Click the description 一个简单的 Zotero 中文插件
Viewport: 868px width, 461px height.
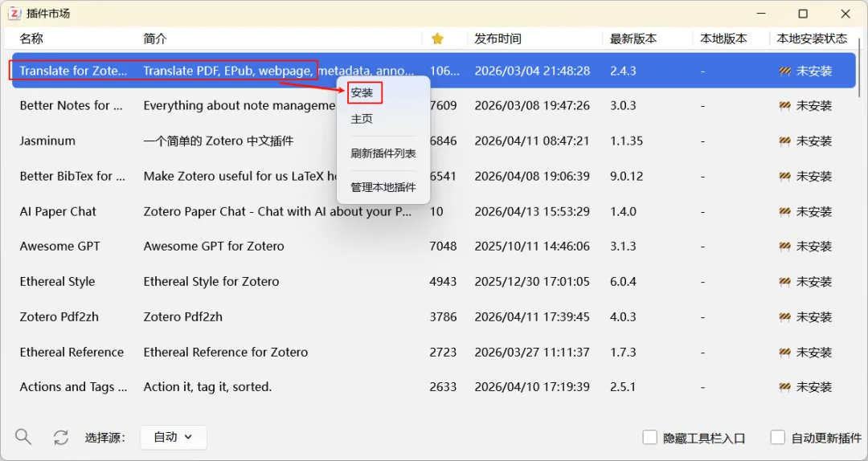coord(218,141)
